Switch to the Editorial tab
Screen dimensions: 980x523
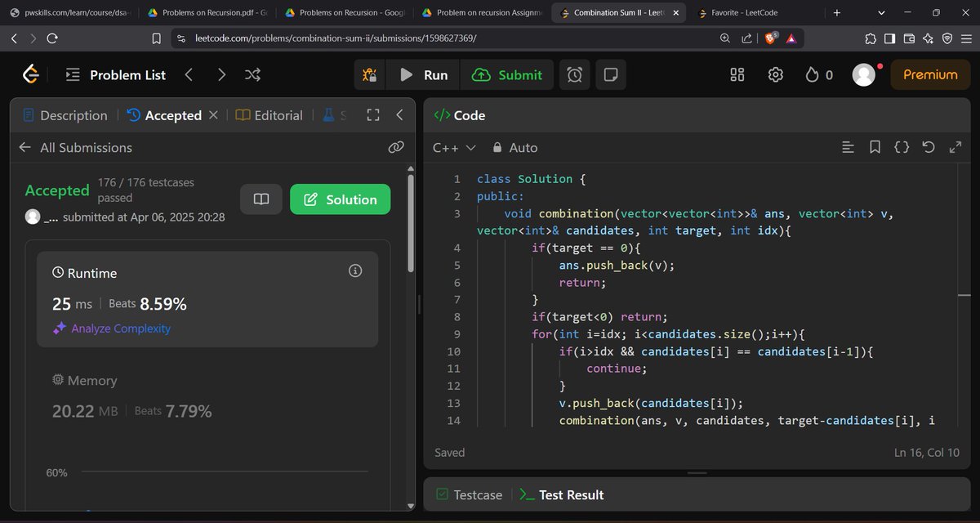click(269, 115)
